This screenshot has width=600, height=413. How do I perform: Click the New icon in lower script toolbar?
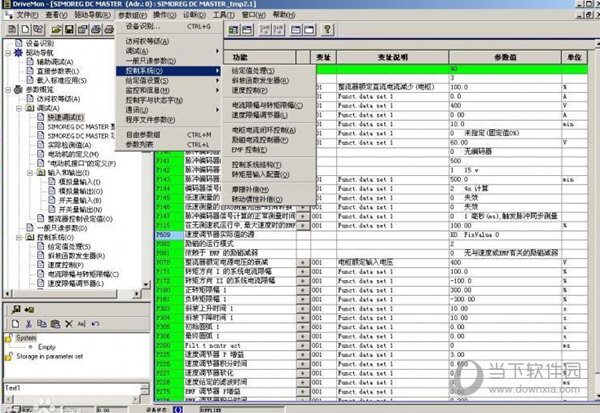tap(15, 324)
